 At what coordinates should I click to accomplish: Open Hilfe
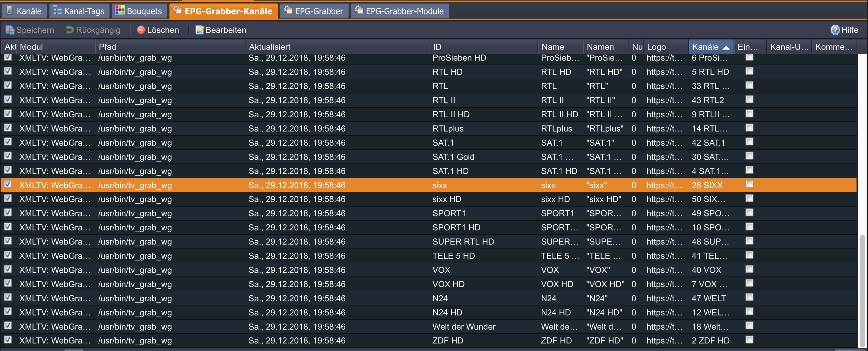[x=844, y=30]
